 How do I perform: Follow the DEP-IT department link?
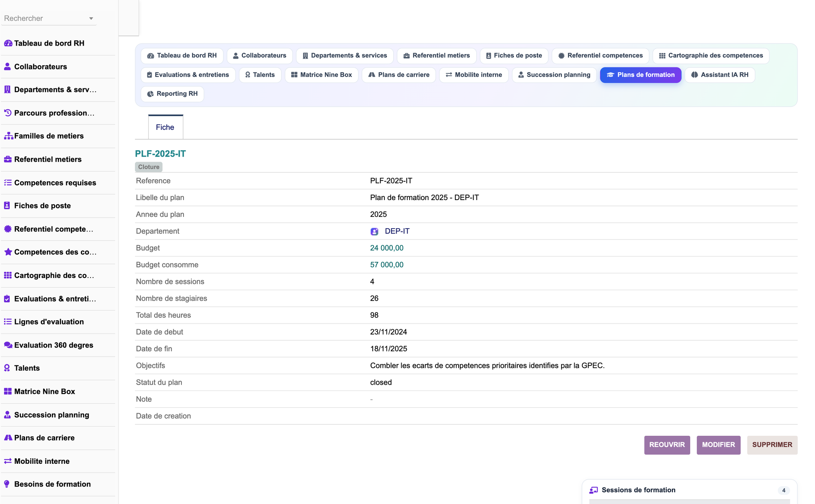point(397,231)
